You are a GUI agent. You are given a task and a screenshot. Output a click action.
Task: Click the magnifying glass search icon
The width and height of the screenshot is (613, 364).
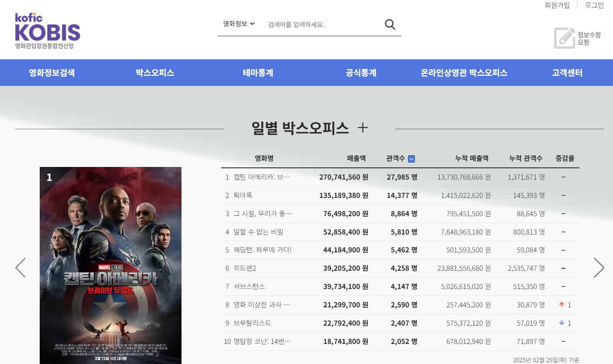coord(390,24)
